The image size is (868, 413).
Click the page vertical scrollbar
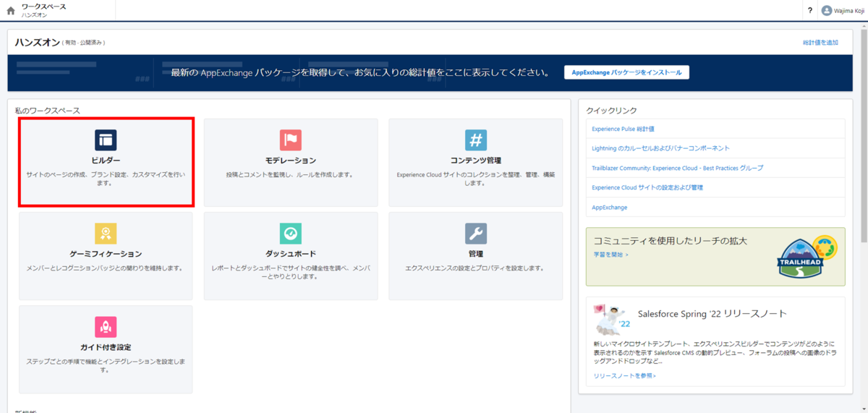[864, 137]
